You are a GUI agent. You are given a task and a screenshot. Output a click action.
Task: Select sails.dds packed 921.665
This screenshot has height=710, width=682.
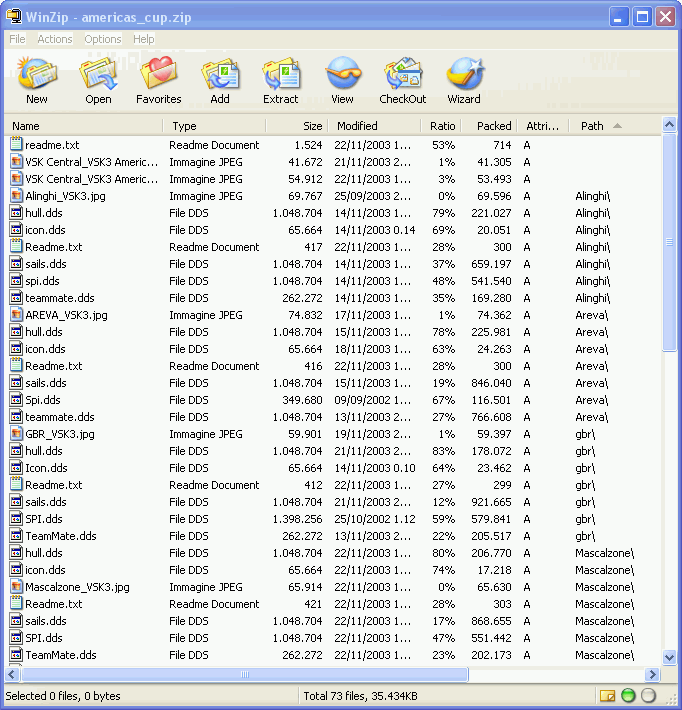pyautogui.click(x=46, y=502)
